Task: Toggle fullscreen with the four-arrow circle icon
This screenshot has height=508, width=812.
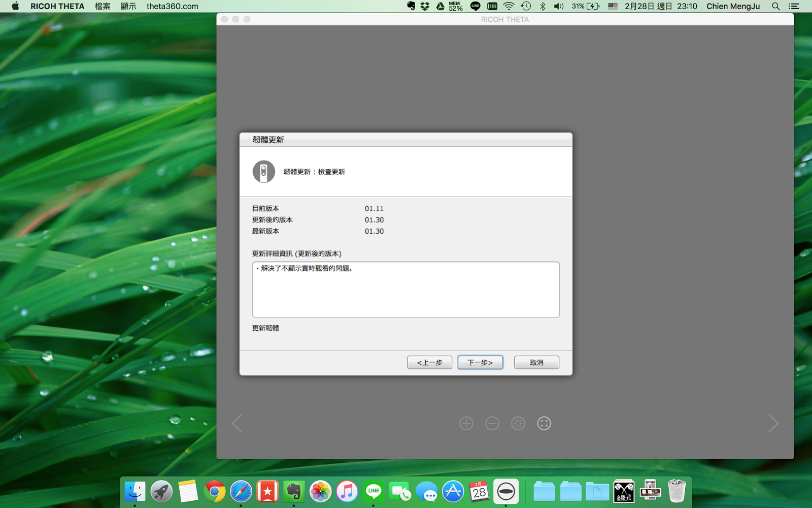Action: [544, 423]
